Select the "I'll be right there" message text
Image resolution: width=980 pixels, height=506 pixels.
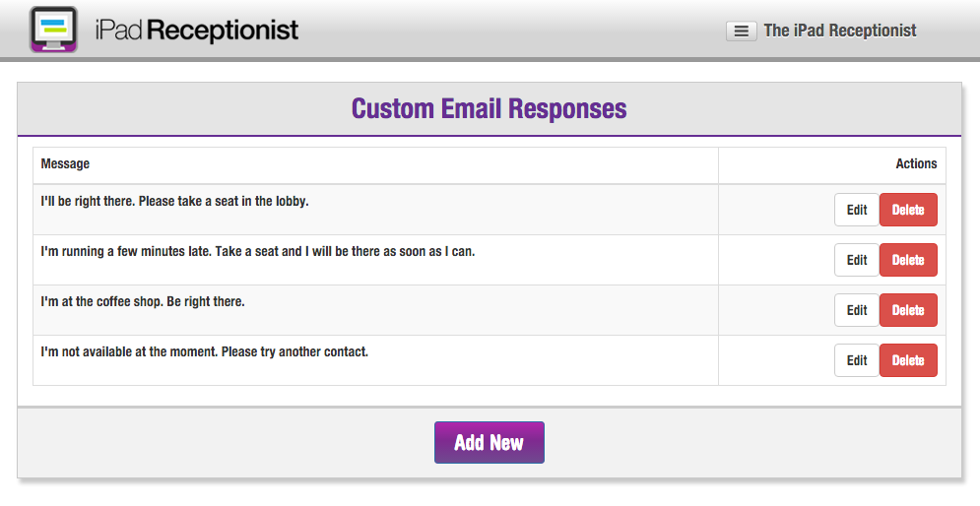click(175, 201)
